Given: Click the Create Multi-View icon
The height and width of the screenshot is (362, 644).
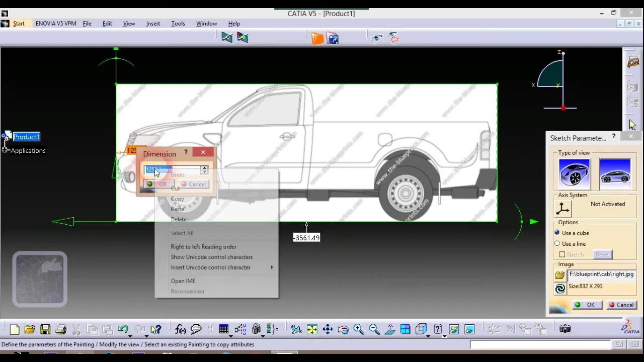Looking at the screenshot, I should [405, 329].
